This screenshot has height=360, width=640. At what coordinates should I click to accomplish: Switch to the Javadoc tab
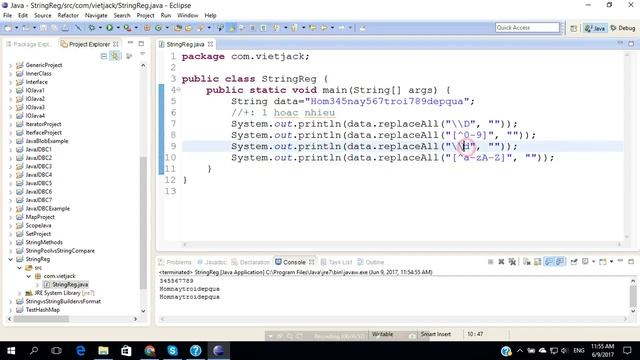tap(211, 262)
